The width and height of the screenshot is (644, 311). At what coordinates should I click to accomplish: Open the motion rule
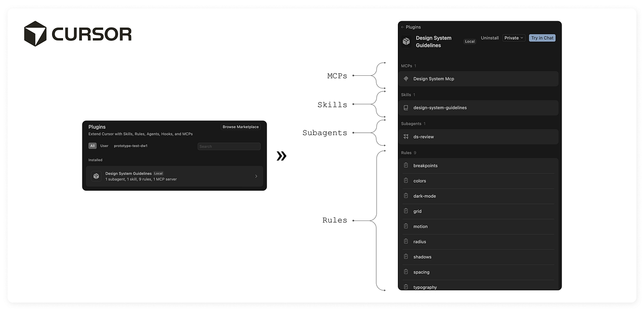click(x=478, y=226)
